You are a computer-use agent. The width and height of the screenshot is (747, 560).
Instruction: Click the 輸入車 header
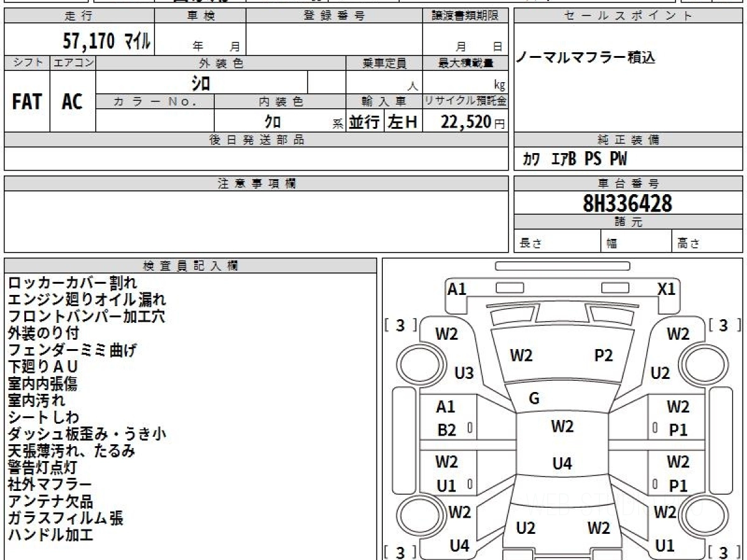pos(384,101)
